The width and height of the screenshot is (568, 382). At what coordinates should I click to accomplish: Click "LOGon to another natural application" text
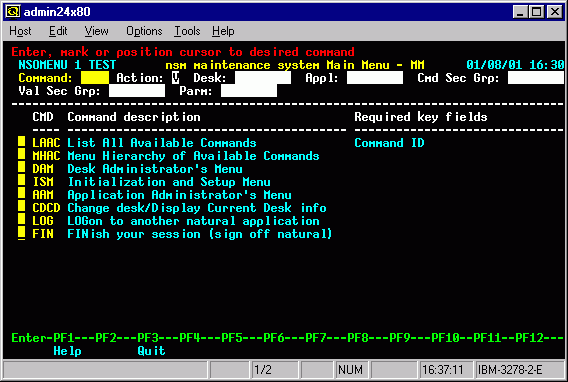(x=193, y=221)
